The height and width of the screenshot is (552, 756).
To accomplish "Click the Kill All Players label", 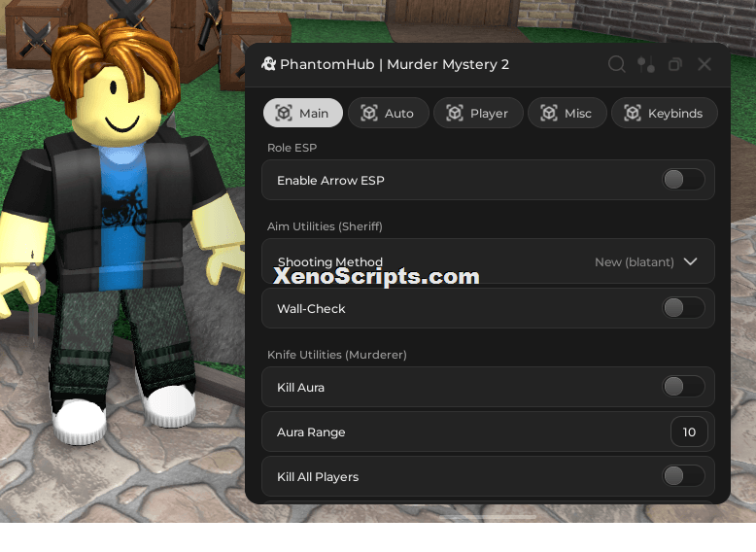I will pyautogui.click(x=317, y=477).
